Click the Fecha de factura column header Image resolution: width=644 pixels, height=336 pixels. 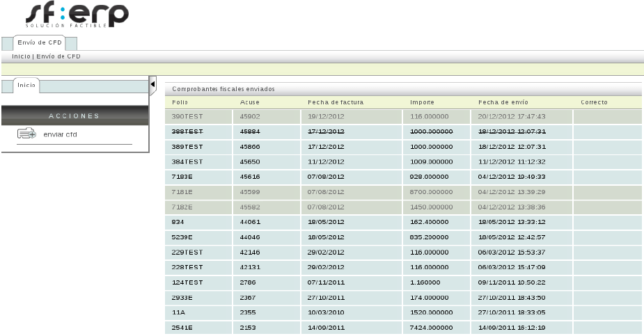(336, 103)
